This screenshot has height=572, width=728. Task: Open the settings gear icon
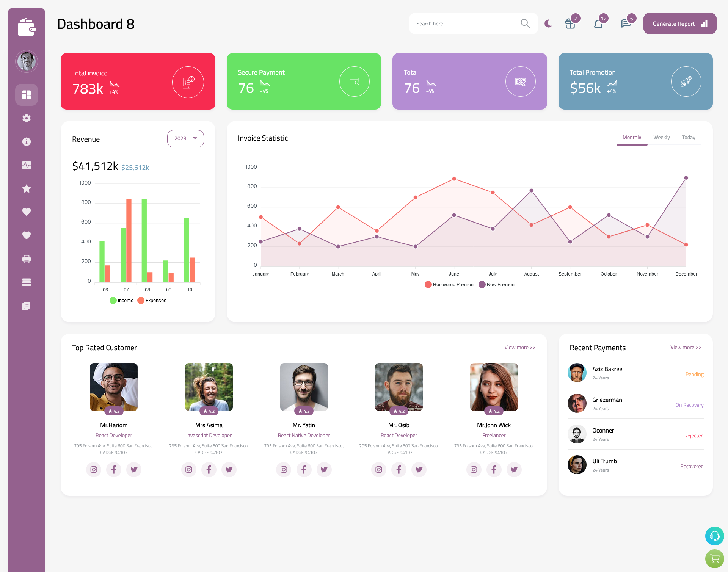coord(27,118)
